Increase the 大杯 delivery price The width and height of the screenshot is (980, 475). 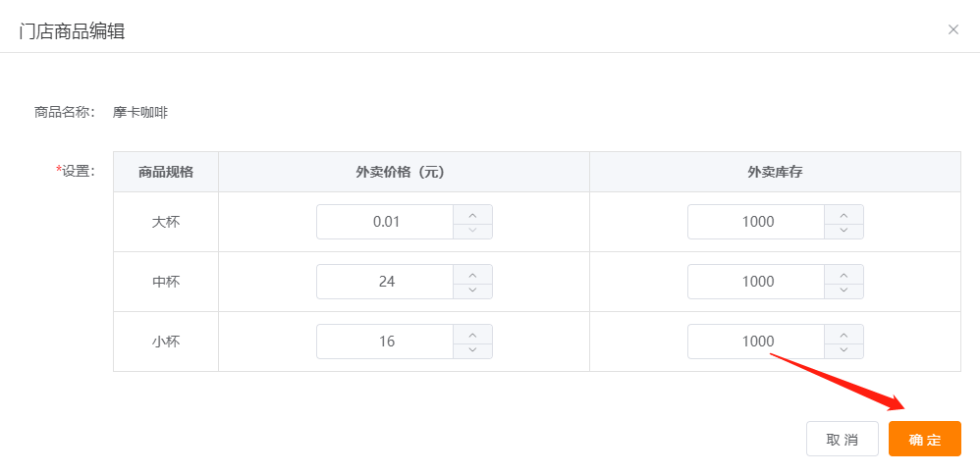coord(472,214)
